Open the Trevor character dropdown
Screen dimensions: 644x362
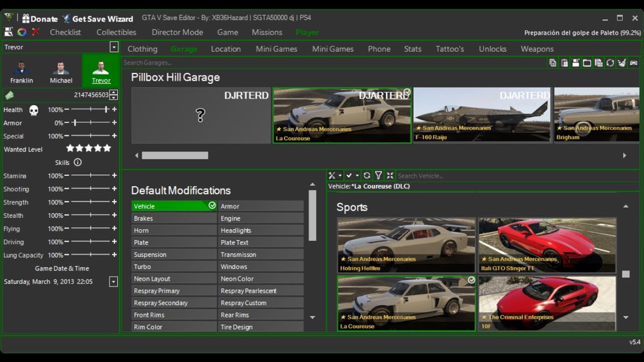pos(114,47)
